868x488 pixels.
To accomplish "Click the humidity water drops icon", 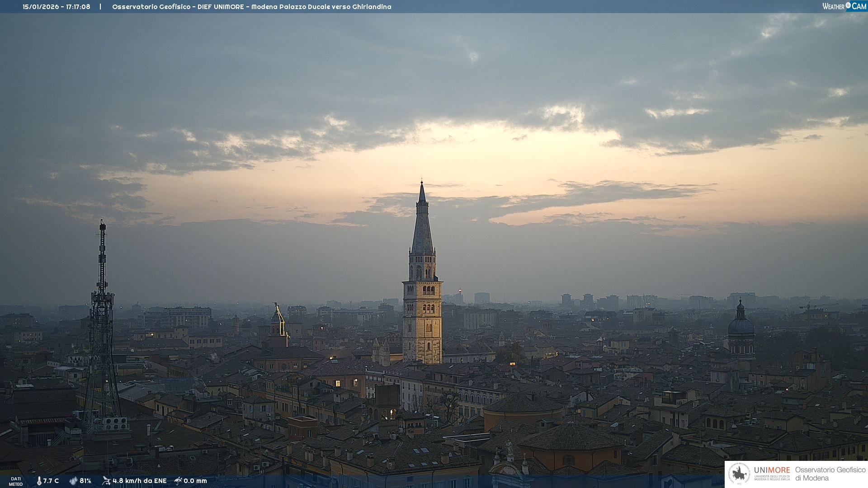I will coord(73,481).
